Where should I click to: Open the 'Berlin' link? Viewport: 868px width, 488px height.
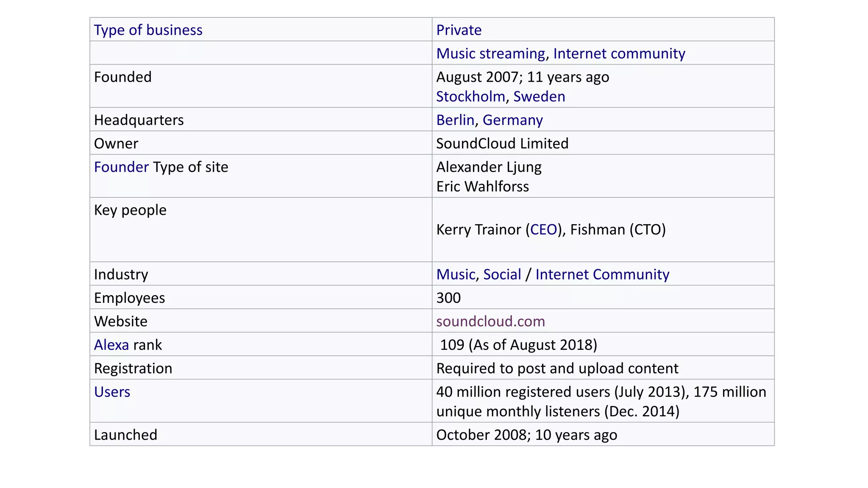click(x=455, y=120)
